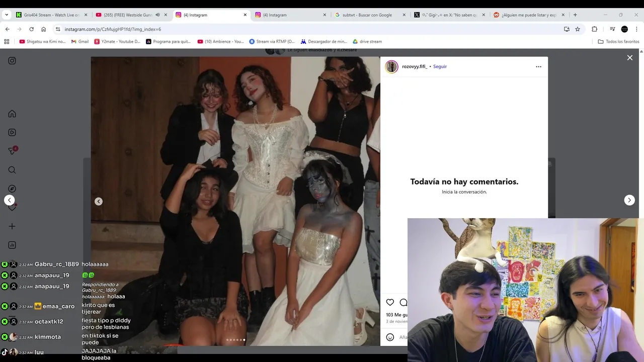This screenshot has height=362, width=644.
Task: Open the Gmail bookmark
Action: (80, 41)
